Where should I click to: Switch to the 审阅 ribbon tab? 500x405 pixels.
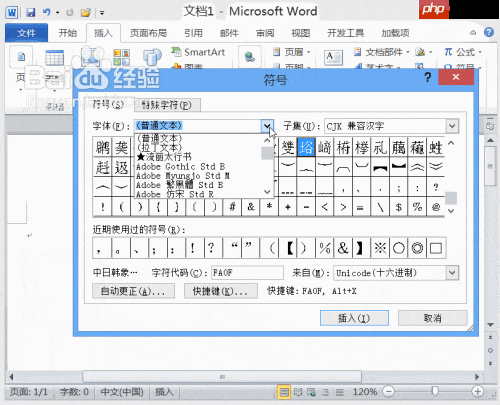[265, 33]
